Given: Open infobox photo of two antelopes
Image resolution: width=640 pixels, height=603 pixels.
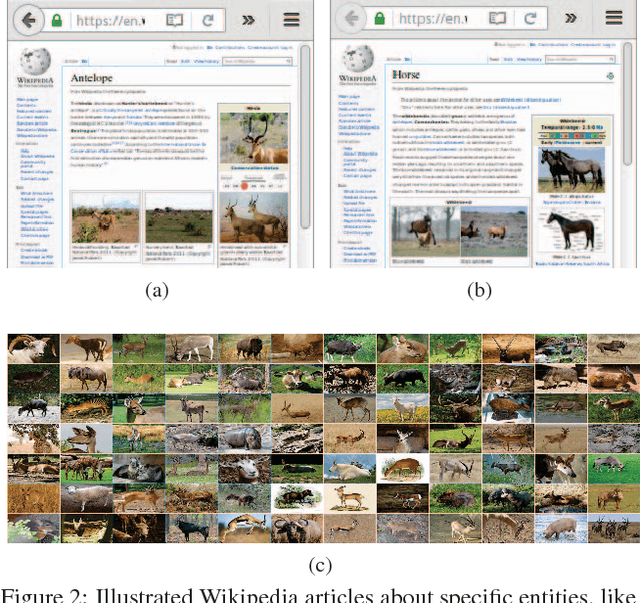Looking at the screenshot, I should click(x=254, y=218).
